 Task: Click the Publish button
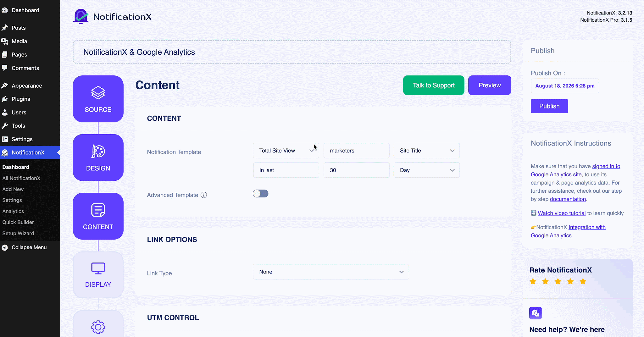549,106
